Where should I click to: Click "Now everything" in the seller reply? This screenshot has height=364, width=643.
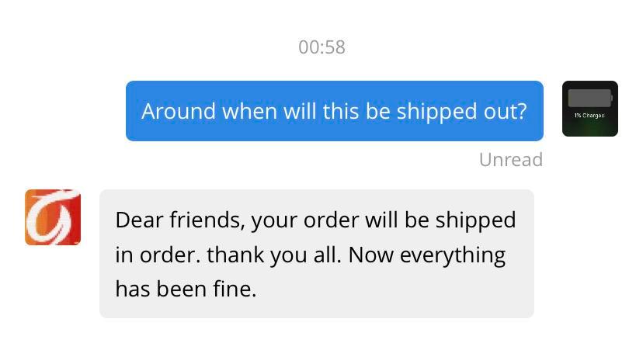427,255
